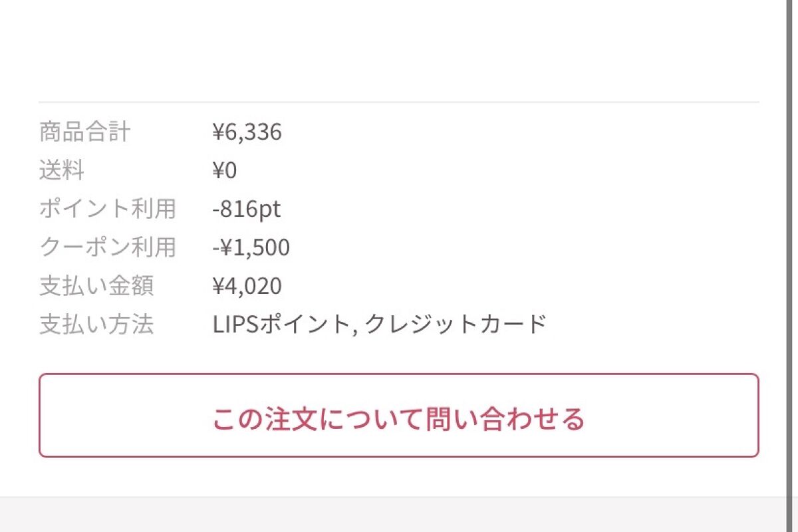Click the -816pt points used value
This screenshot has height=532, width=798.
(247, 209)
